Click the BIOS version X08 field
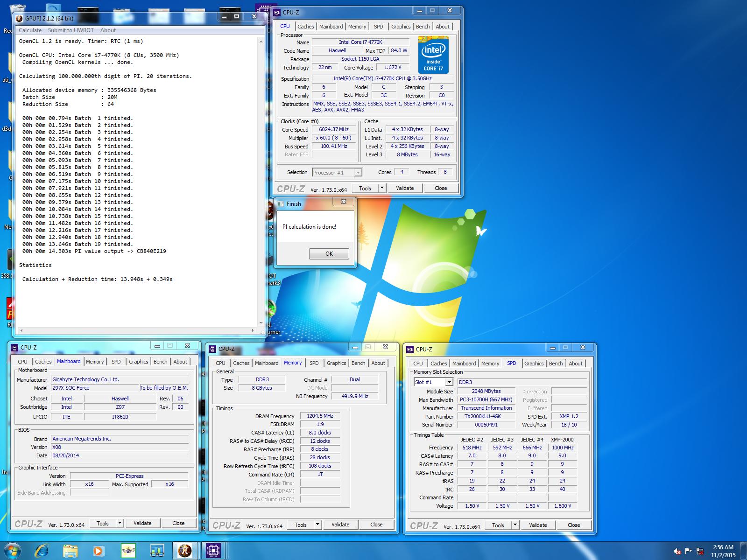This screenshot has height=560, width=747. tap(120, 447)
